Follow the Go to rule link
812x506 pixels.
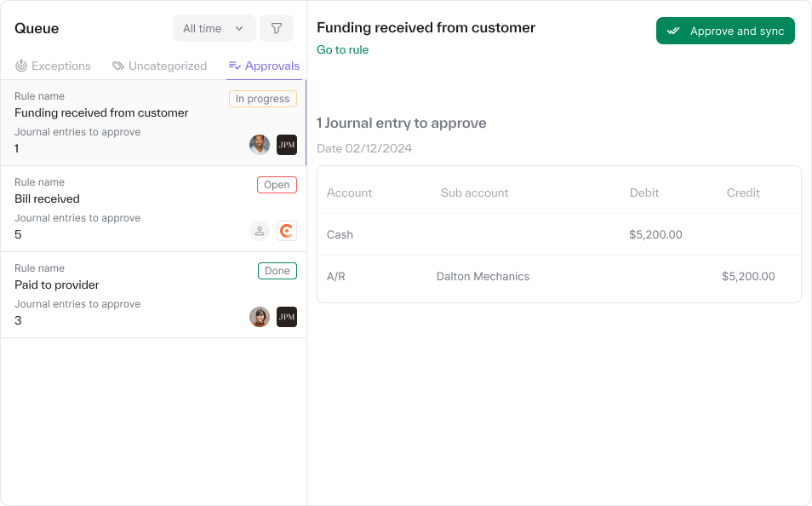tap(342, 49)
